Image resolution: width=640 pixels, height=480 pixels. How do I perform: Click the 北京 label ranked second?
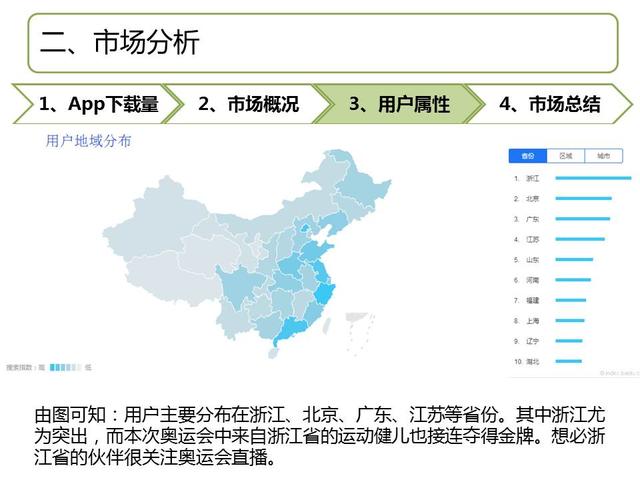pos(533,199)
